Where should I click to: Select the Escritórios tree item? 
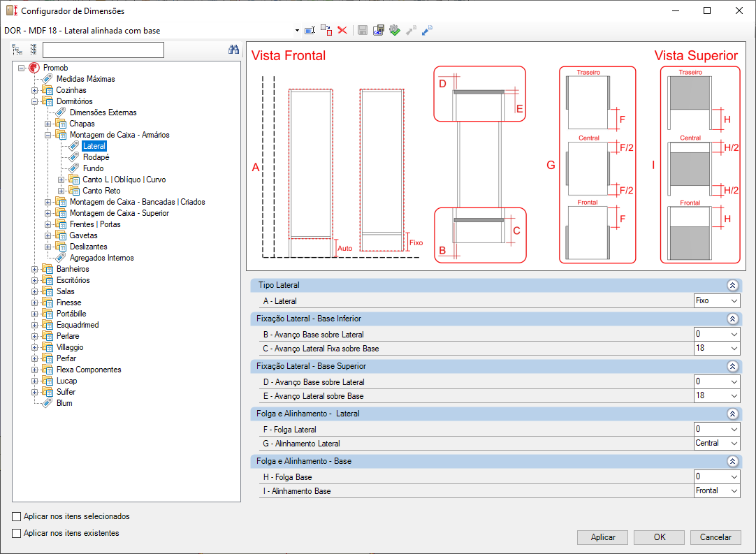pos(73,280)
